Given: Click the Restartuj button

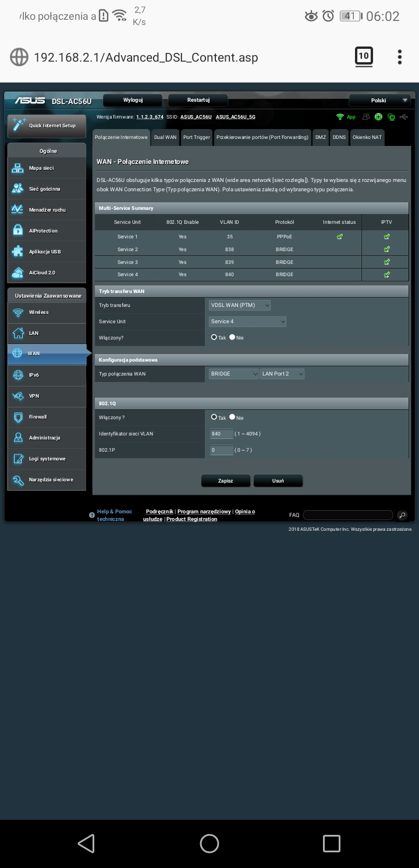Looking at the screenshot, I should (198, 100).
